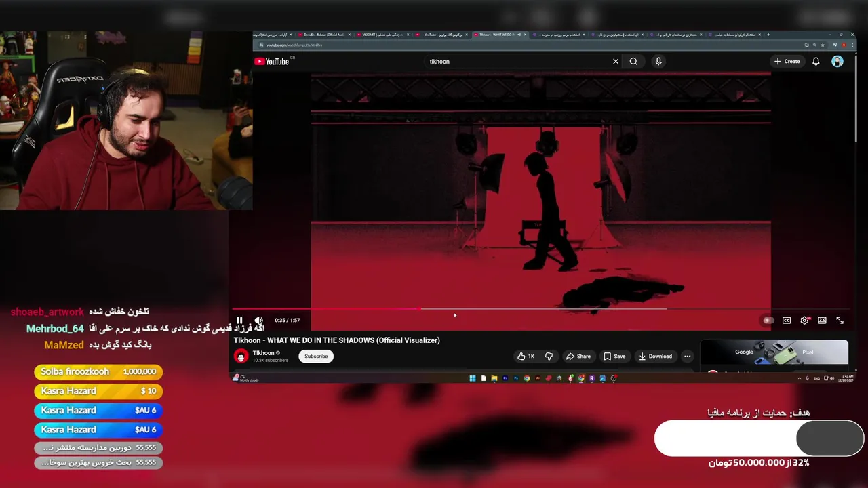Run the search with the magnifier button

[x=633, y=62]
